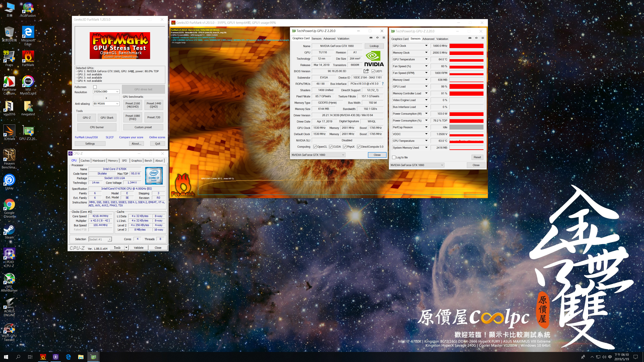This screenshot has height=362, width=644.
Task: Open the hamburger menu in GPU-Z Sensors window
Action: tap(482, 38)
